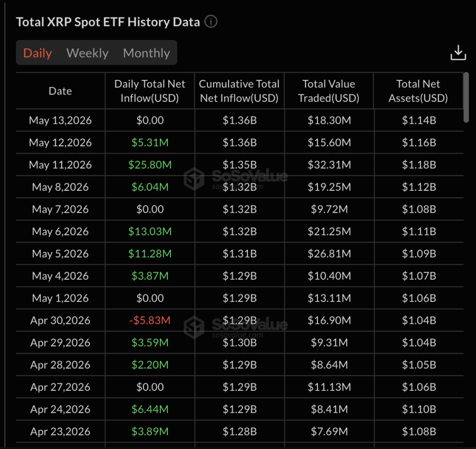
Task: Click the $26.81M value traded cell
Action: coord(330,254)
